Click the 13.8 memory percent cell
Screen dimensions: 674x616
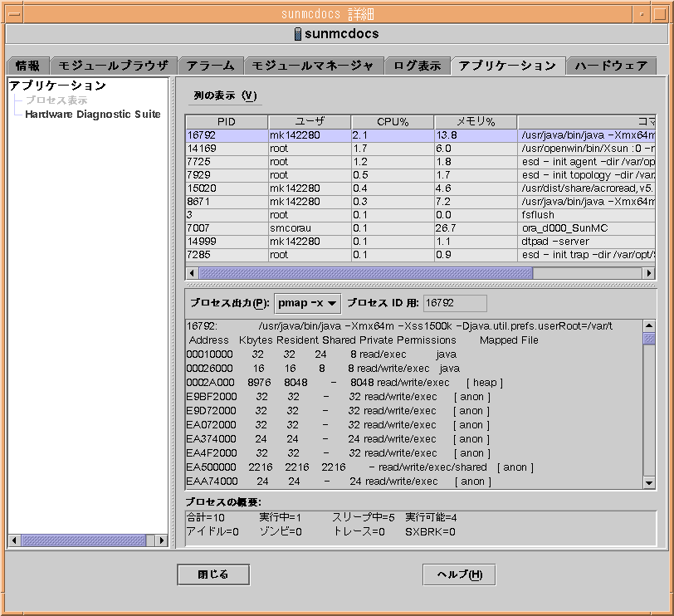476,135
